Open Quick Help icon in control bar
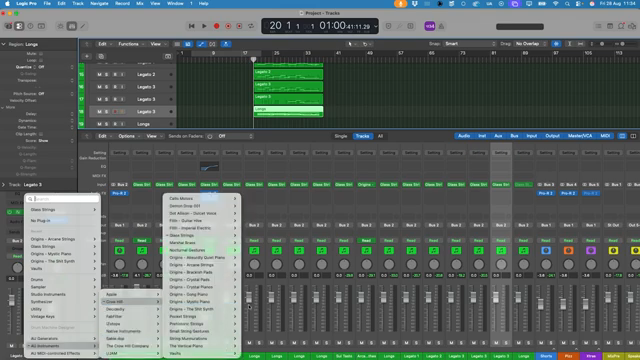Viewport: 640px width, 360px height. (30, 26)
